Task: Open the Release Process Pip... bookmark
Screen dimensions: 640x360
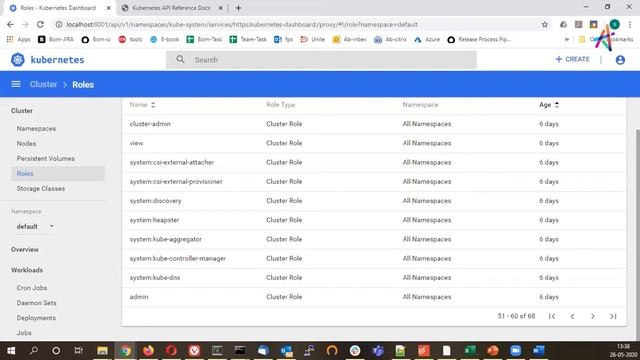Action: point(479,39)
